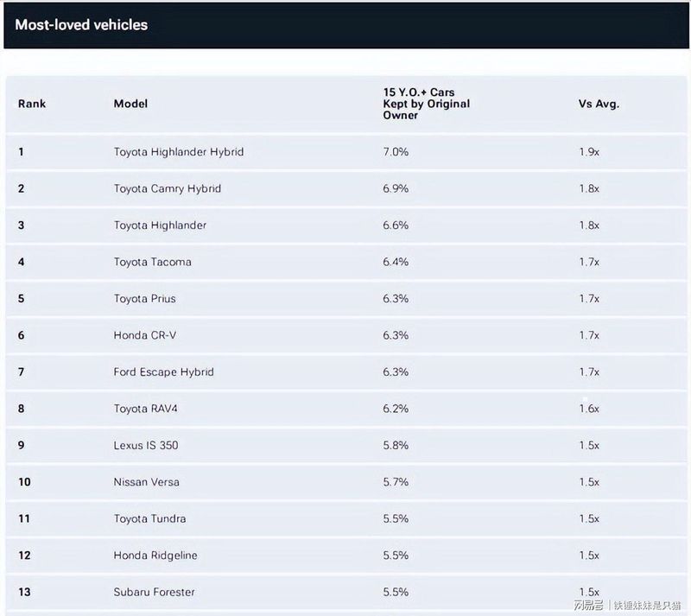This screenshot has width=691, height=616.
Task: Select the Nissan Versa entry
Action: pos(147,482)
